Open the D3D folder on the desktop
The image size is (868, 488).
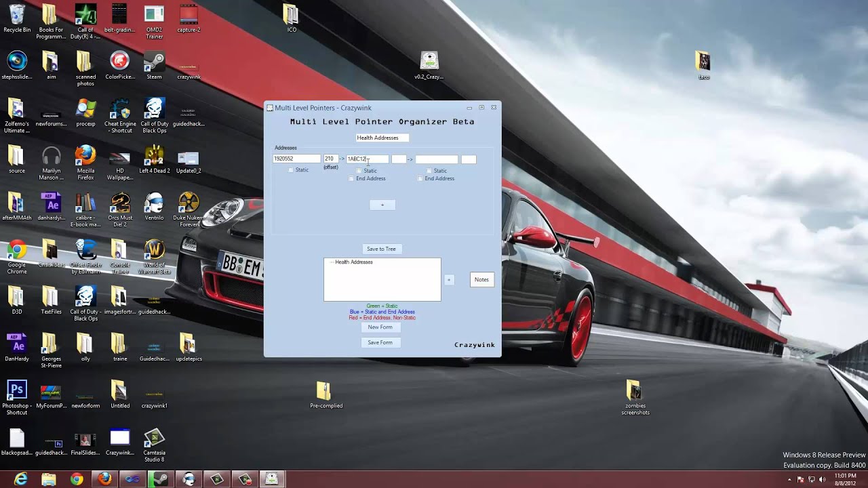17,300
